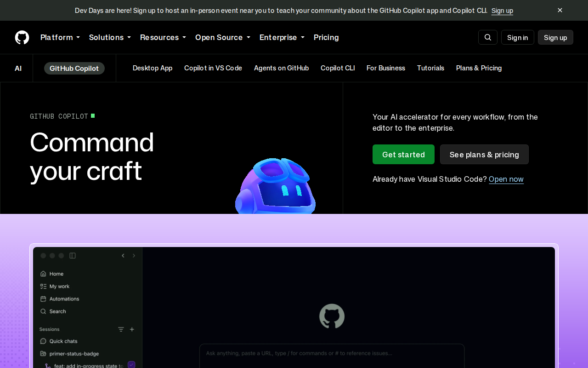The width and height of the screenshot is (588, 368).
Task: Click the Sessions heading label
Action: [x=50, y=329]
